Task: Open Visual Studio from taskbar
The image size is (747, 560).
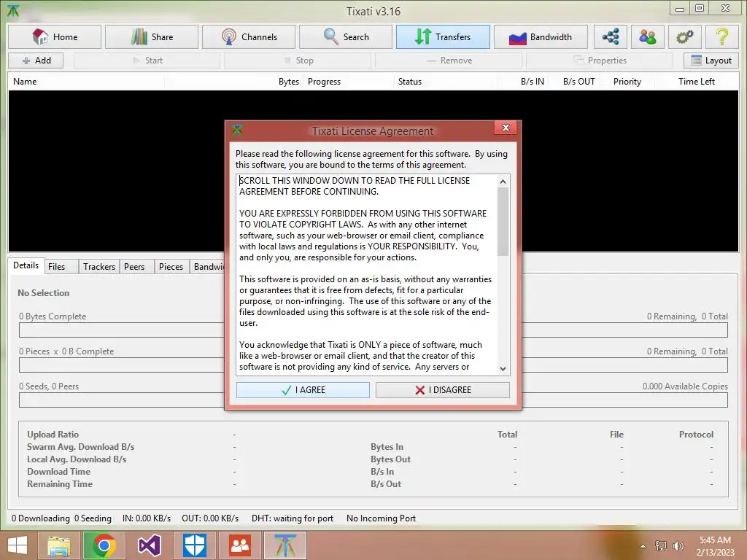Action: pyautogui.click(x=149, y=545)
